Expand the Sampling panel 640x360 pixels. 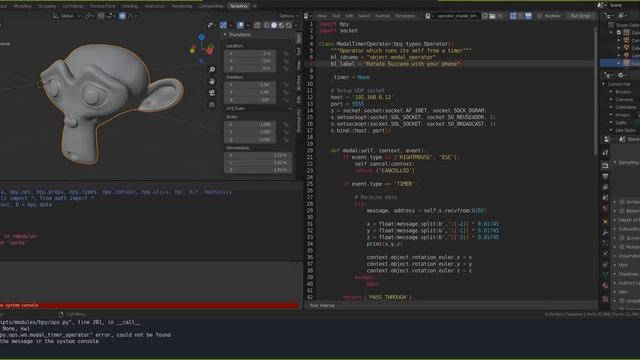pos(627,162)
